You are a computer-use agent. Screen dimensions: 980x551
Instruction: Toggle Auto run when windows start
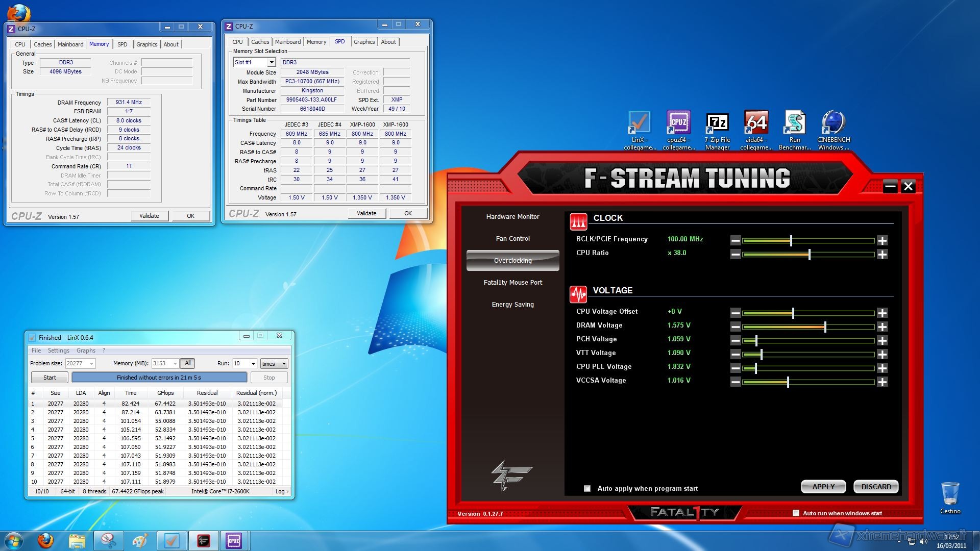(x=795, y=513)
